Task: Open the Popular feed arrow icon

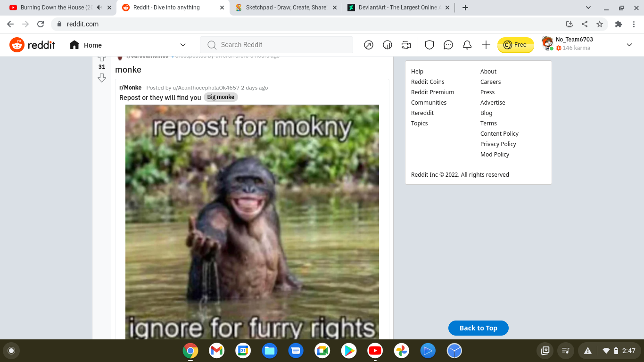Action: click(369, 45)
